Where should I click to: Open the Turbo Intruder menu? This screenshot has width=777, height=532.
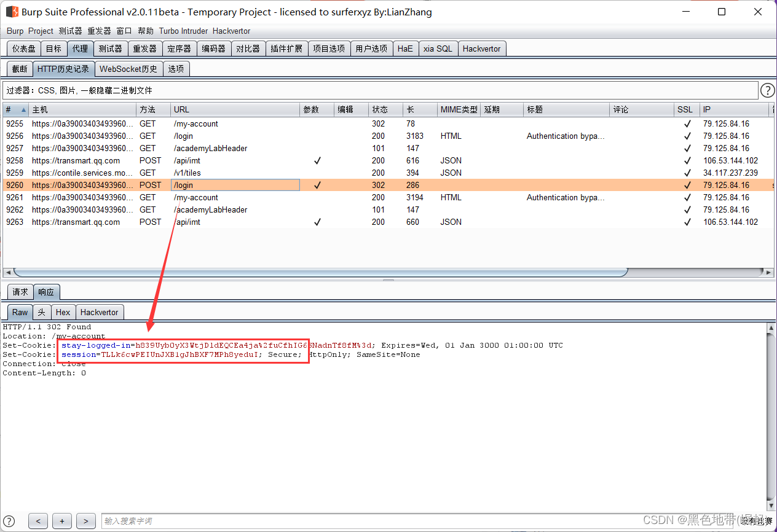183,31
